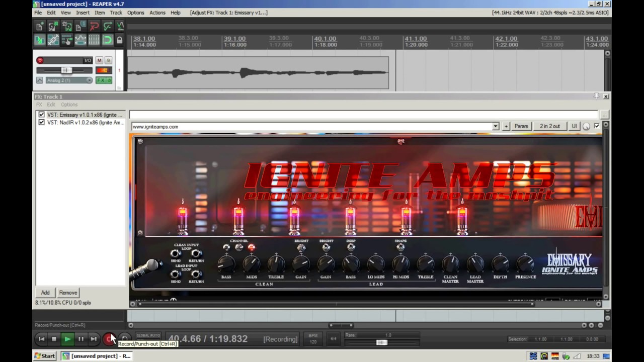
Task: Open the Actions menu
Action: coord(157,13)
